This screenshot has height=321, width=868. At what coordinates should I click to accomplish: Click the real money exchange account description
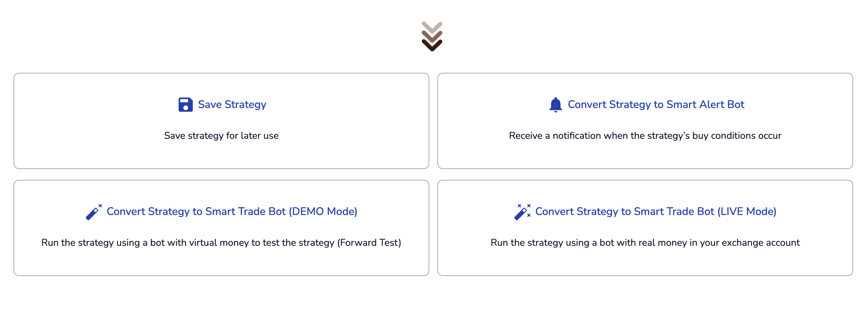point(645,243)
